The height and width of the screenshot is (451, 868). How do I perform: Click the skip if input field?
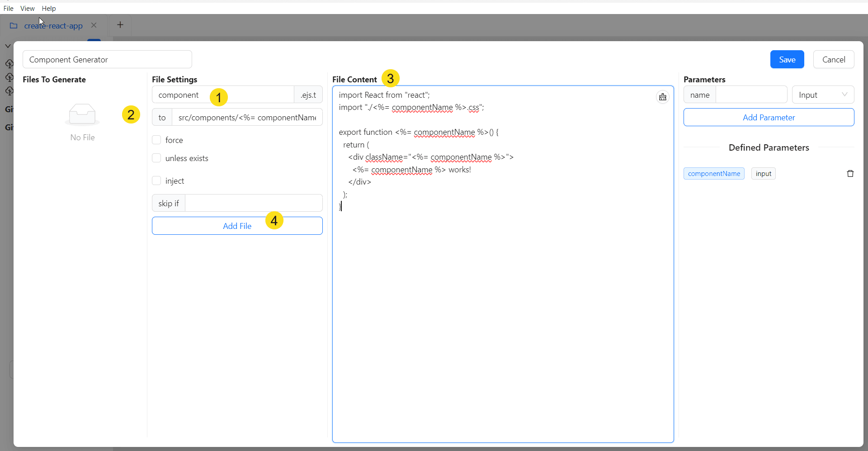tap(253, 203)
